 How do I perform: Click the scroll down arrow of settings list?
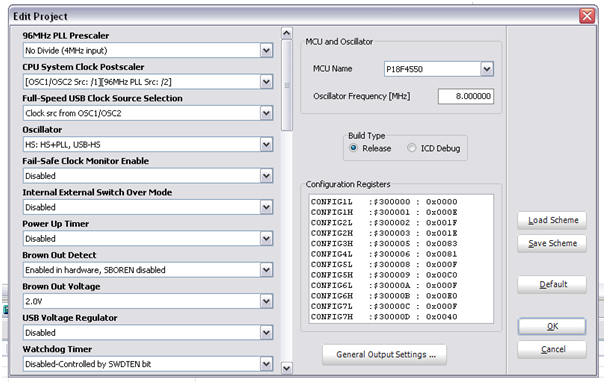(x=286, y=368)
